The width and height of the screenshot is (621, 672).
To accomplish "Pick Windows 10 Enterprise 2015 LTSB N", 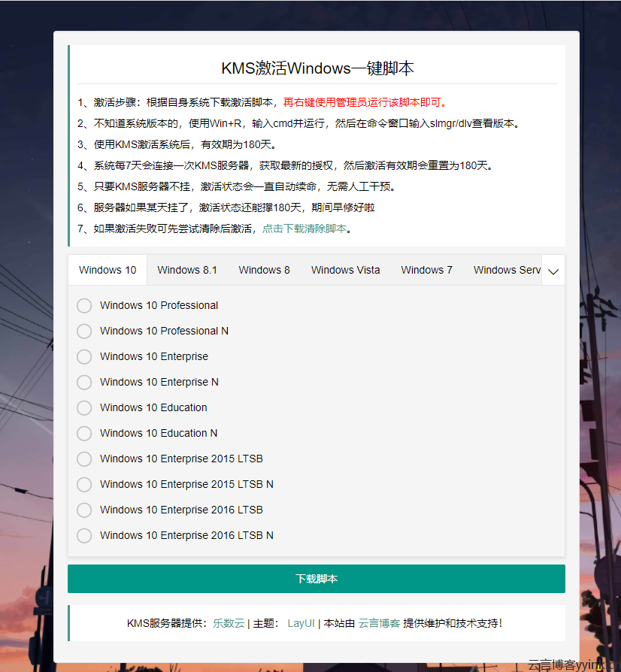I will click(x=84, y=484).
